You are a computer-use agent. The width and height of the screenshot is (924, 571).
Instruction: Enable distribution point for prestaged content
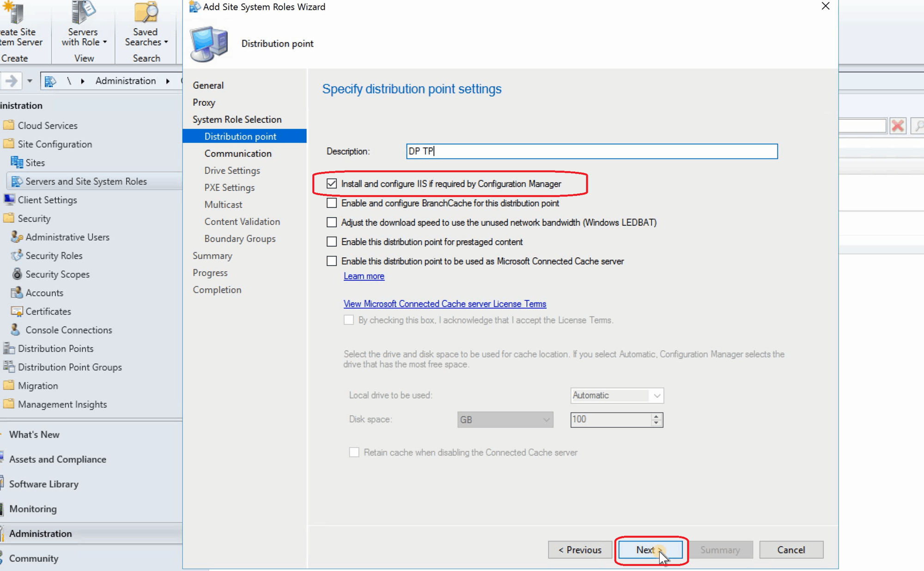[x=332, y=242]
